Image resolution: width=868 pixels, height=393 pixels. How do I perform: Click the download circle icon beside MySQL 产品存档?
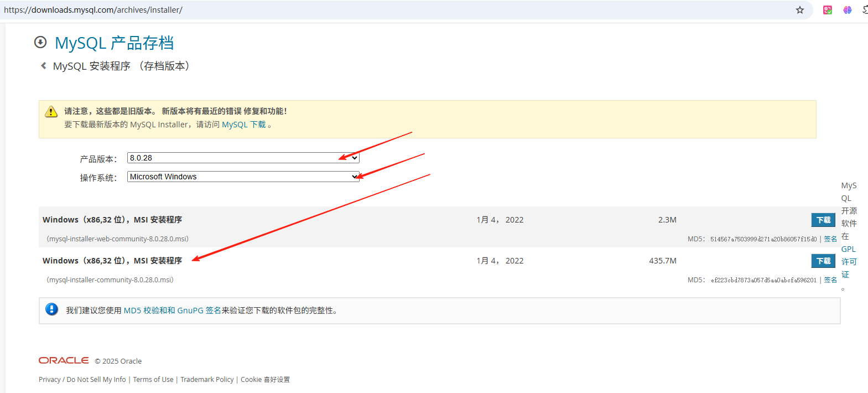click(40, 42)
